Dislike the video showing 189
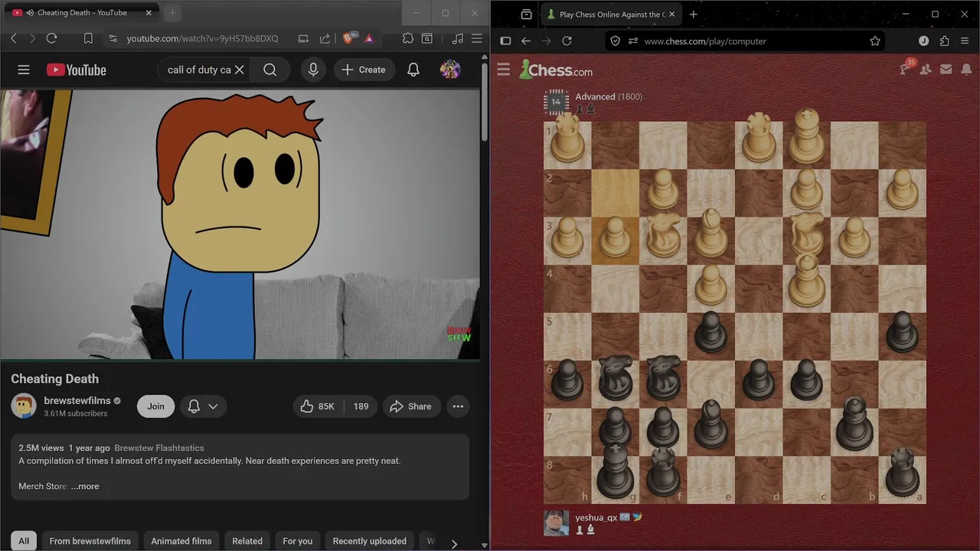This screenshot has width=980, height=551. (x=361, y=406)
